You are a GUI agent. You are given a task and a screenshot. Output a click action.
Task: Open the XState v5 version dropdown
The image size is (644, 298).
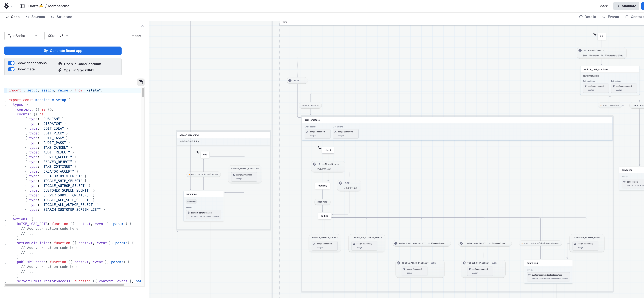coord(58,36)
